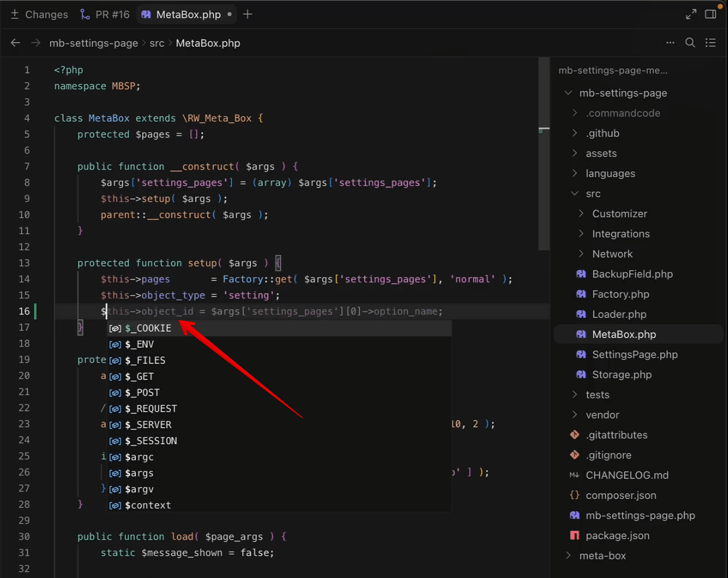This screenshot has width=728, height=578.
Task: Expand the languages folder
Action: click(x=574, y=173)
